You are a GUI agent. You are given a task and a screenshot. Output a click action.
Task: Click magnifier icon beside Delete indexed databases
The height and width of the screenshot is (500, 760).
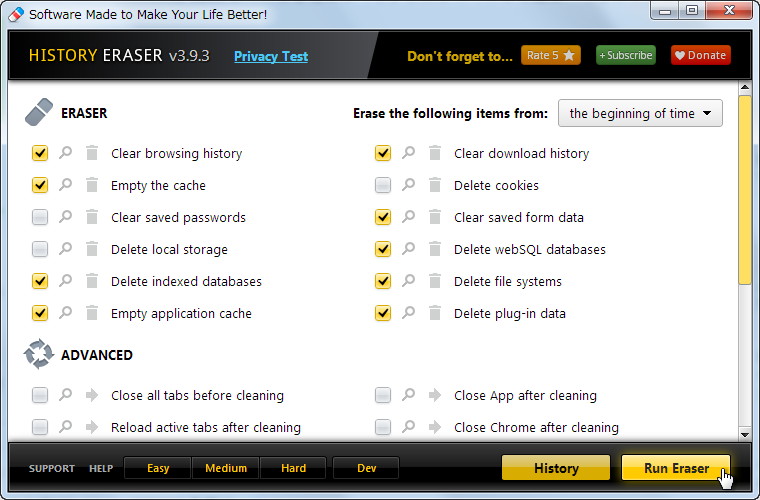pos(65,281)
